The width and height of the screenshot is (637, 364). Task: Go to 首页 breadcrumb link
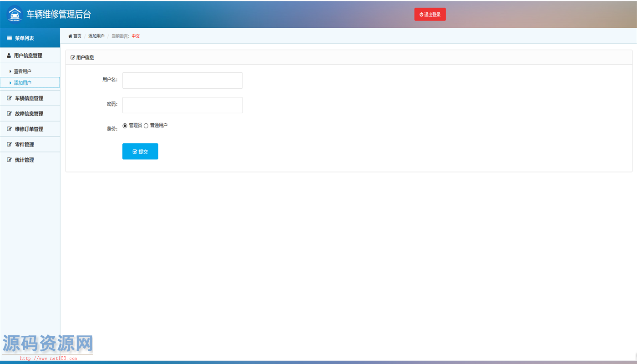pos(77,36)
